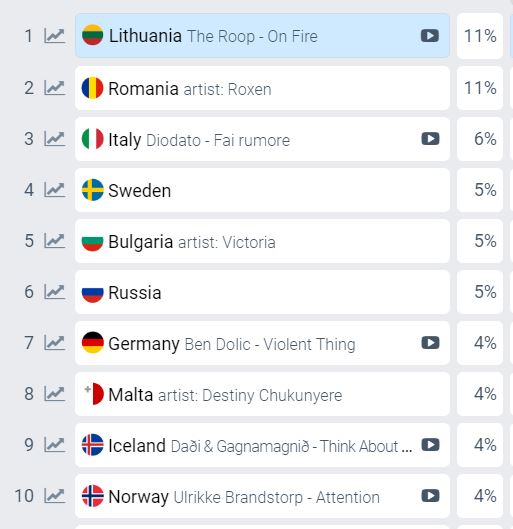Click Lithuania's 11% winning chance cell
This screenshot has height=529, width=513.
coord(480,36)
